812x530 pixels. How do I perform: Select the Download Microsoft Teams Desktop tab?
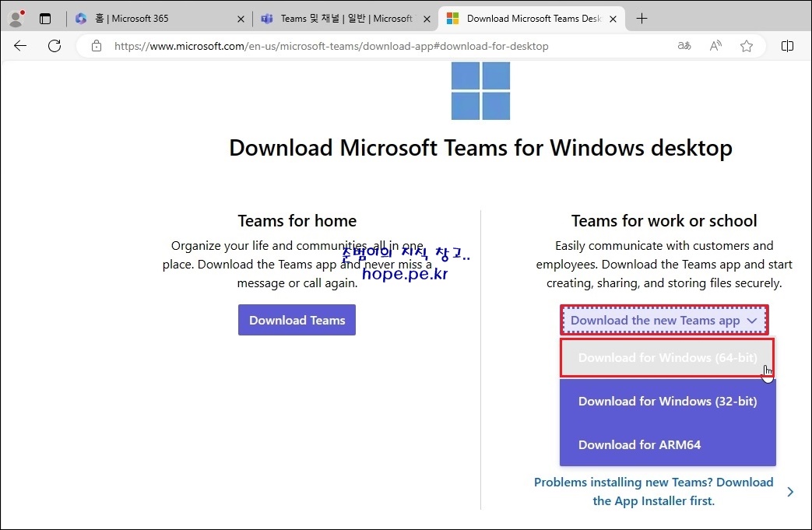tap(531, 19)
